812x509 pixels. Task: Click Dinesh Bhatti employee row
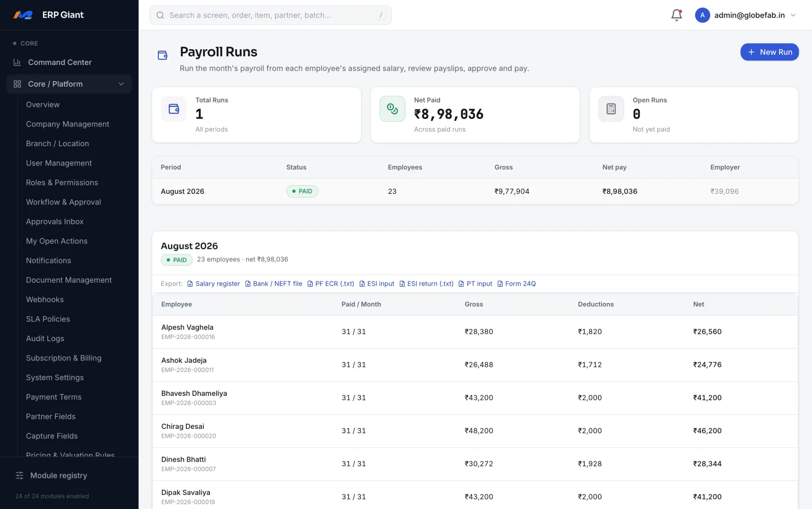pos(475,464)
